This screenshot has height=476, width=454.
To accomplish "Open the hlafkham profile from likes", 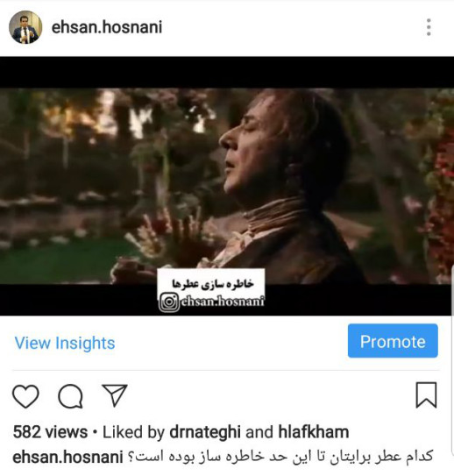I will pos(314,432).
